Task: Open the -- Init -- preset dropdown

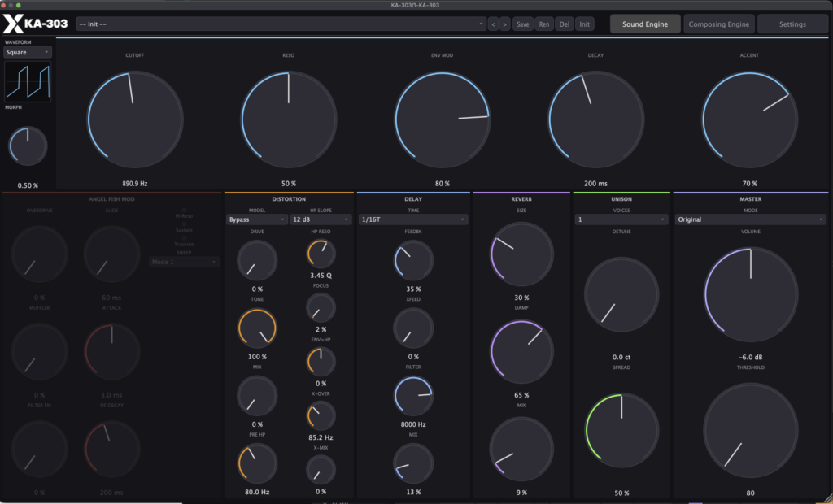Action: click(281, 24)
